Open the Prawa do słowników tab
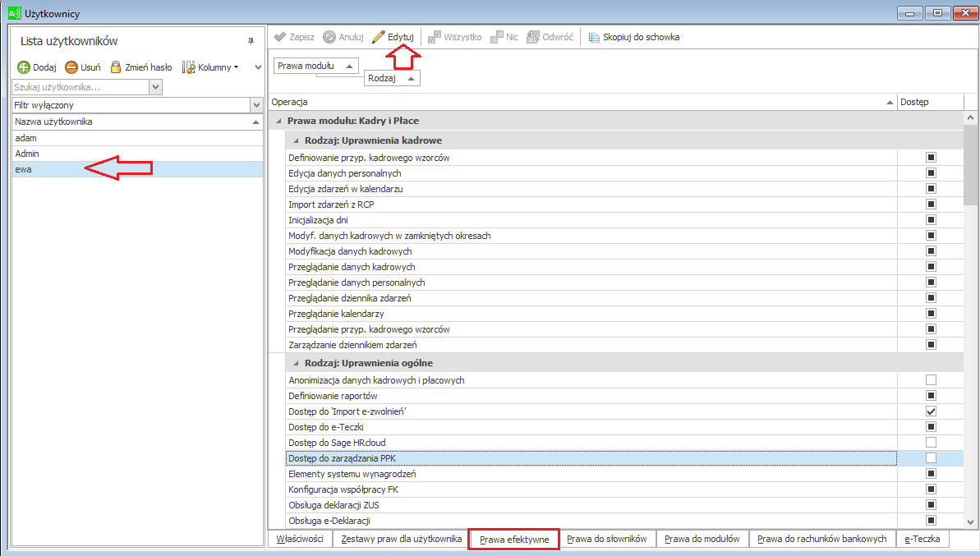 pyautogui.click(x=607, y=539)
